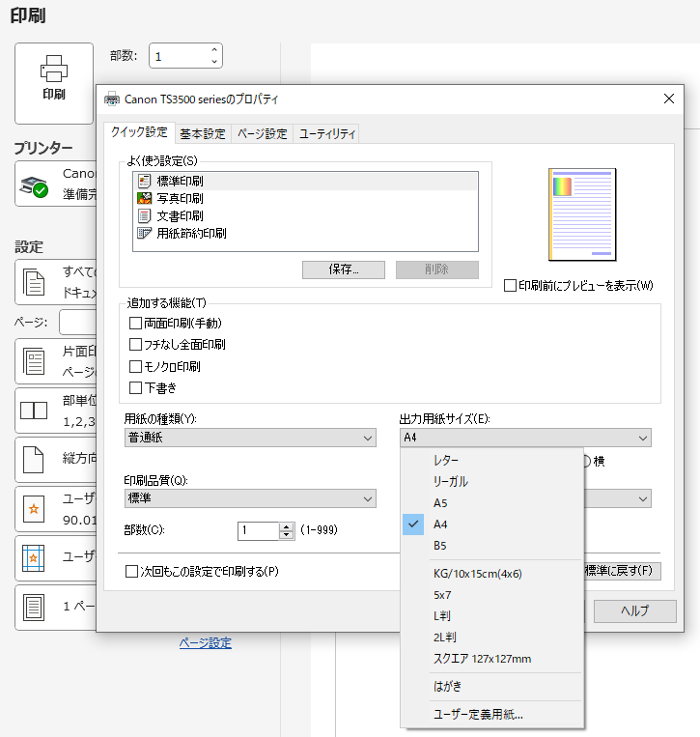
Task: Choose the checked A4 paper size
Action: [492, 524]
